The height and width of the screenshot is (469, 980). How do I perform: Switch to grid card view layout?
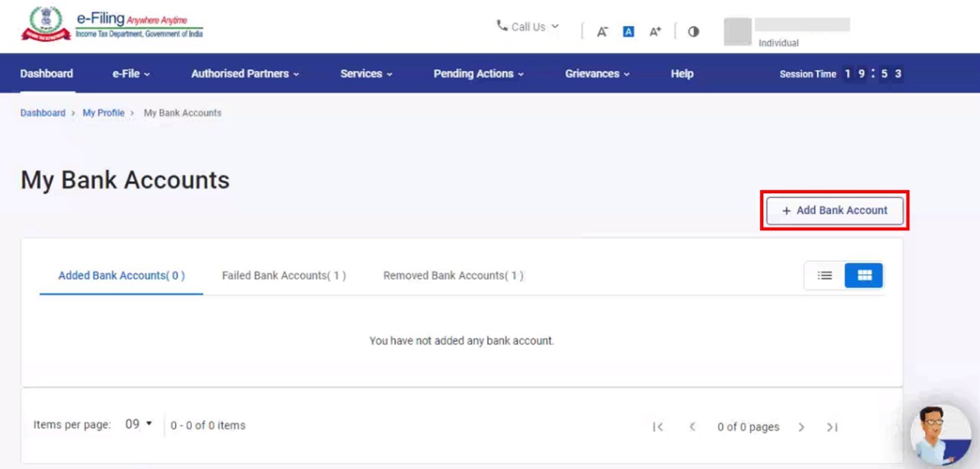coord(863,276)
